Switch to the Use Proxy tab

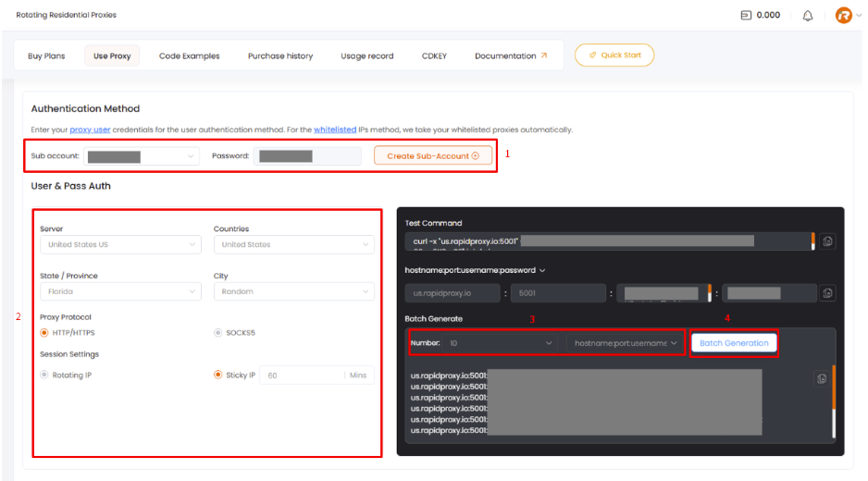112,55
